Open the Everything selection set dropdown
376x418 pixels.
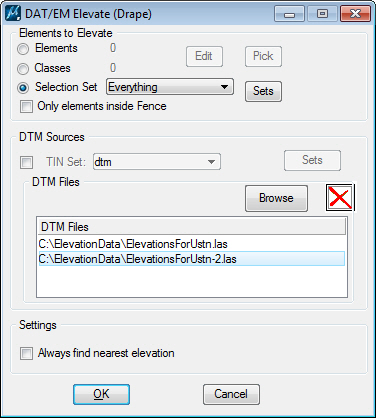pos(170,87)
